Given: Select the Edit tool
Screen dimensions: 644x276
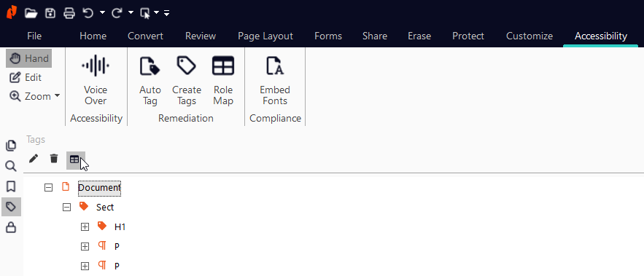Looking at the screenshot, I should click(26, 77).
